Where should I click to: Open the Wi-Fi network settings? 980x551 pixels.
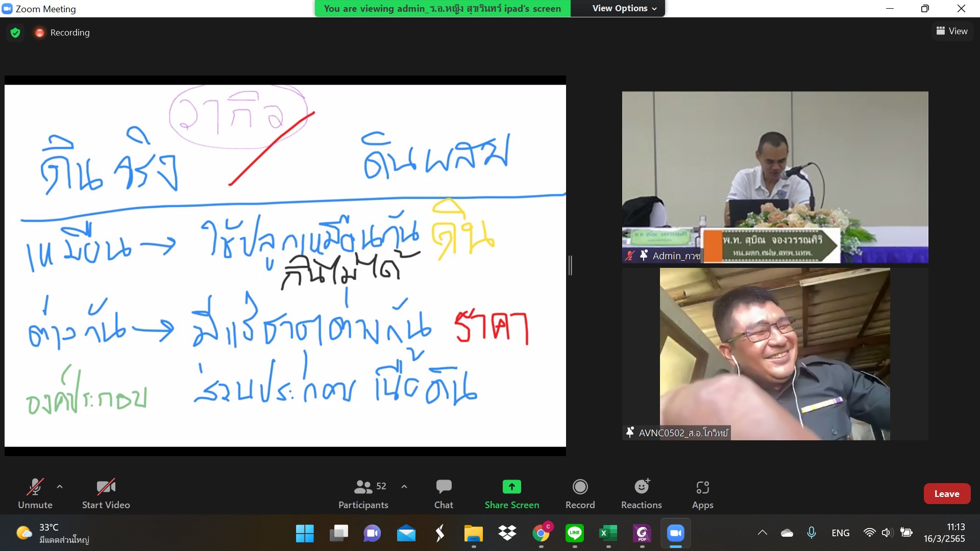[x=869, y=533]
